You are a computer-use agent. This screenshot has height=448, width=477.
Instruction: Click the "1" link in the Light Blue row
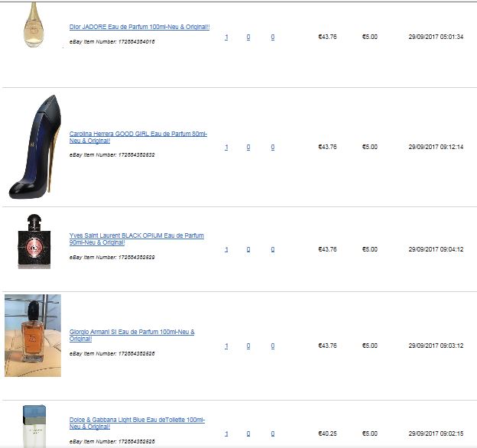pyautogui.click(x=226, y=433)
